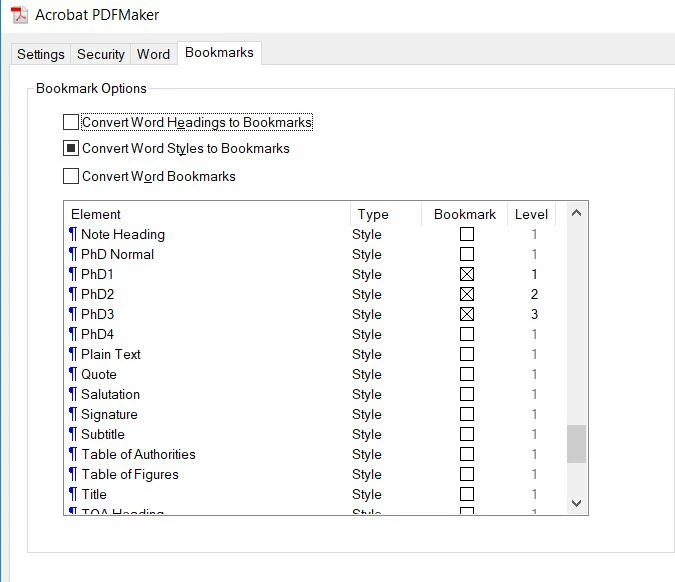Select the Word tab

pyautogui.click(x=153, y=55)
